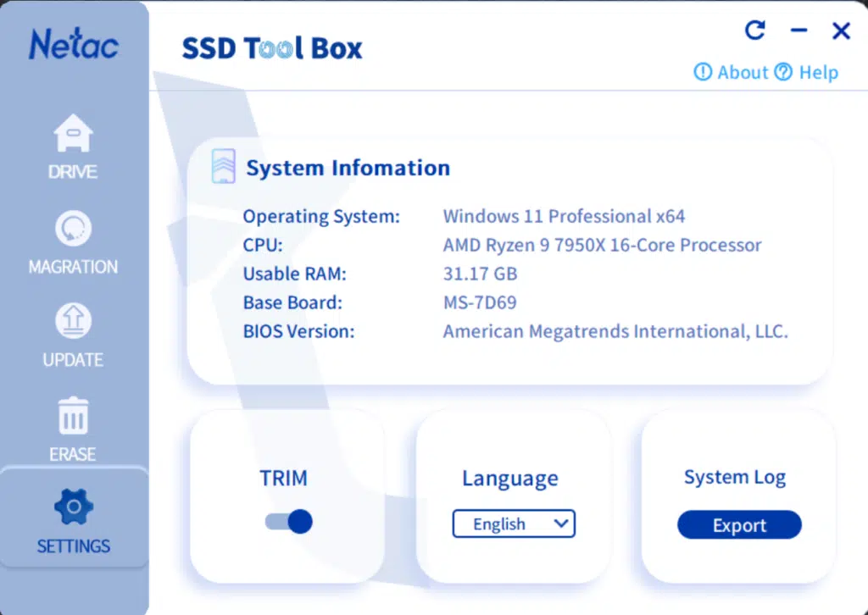
Task: Click the Netac logo
Action: click(74, 44)
